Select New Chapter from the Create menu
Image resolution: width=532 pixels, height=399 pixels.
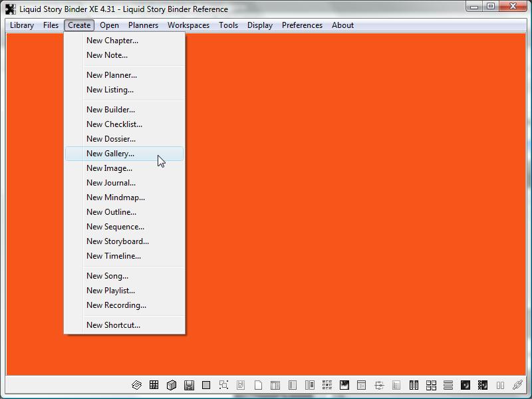(112, 41)
